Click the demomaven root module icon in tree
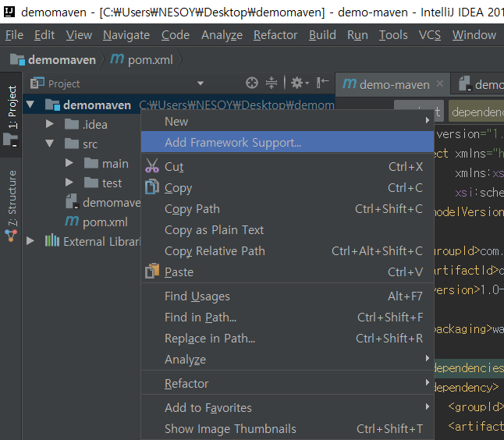The height and width of the screenshot is (440, 504). tap(53, 105)
